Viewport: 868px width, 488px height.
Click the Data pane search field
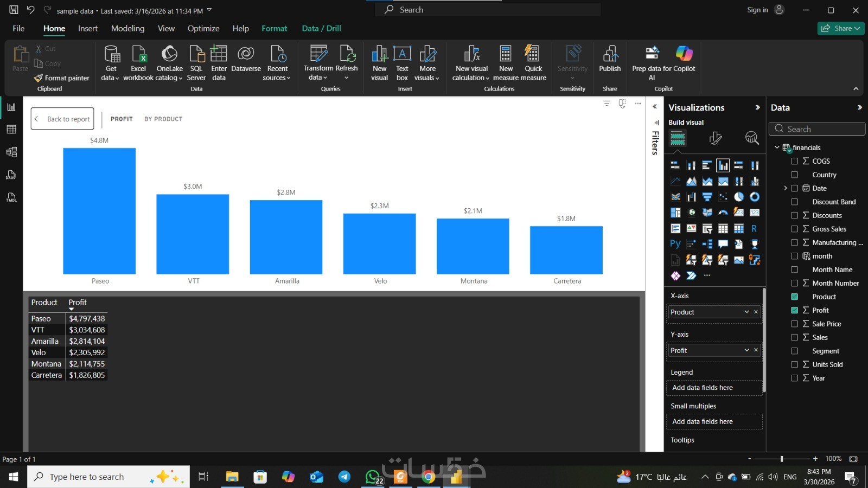[817, 129]
